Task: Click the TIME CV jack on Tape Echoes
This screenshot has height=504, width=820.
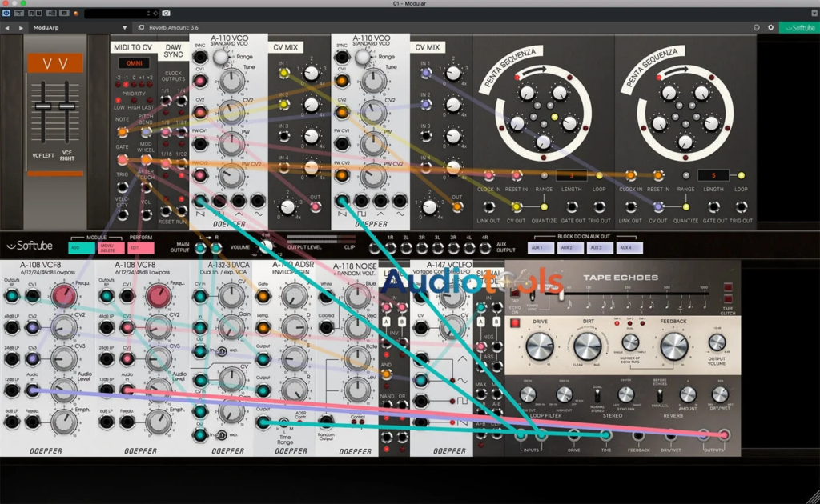Action: 605,435
